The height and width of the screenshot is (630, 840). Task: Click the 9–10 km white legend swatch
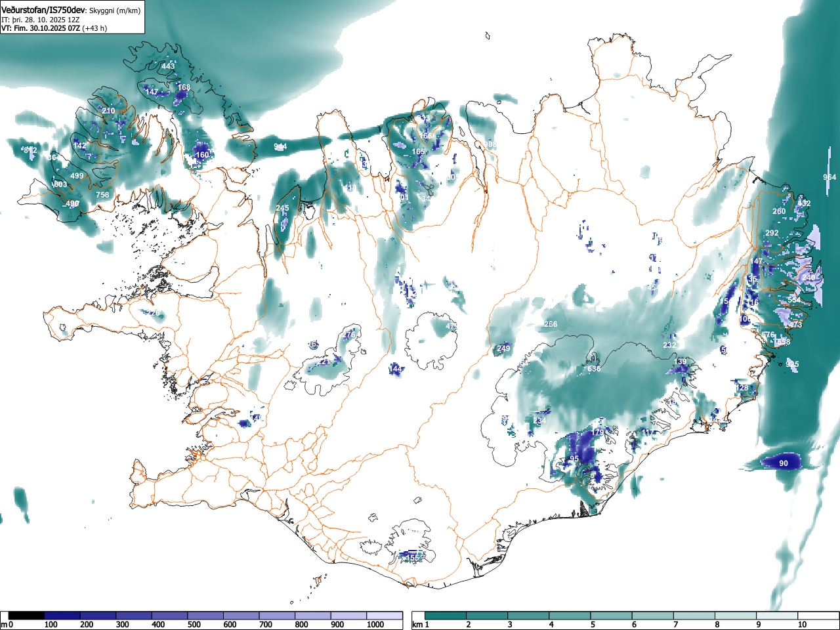click(x=778, y=616)
